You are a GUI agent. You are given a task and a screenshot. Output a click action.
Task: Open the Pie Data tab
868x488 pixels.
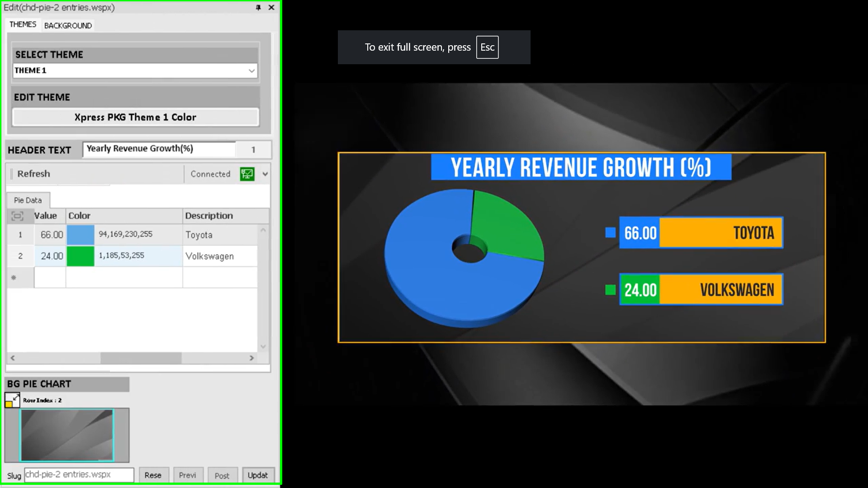(x=28, y=200)
